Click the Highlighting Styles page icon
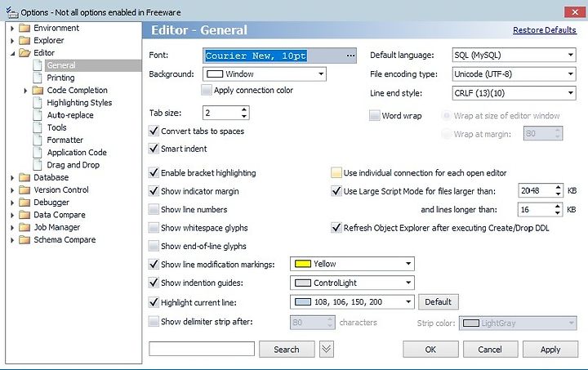The height and width of the screenshot is (370, 588). click(38, 103)
